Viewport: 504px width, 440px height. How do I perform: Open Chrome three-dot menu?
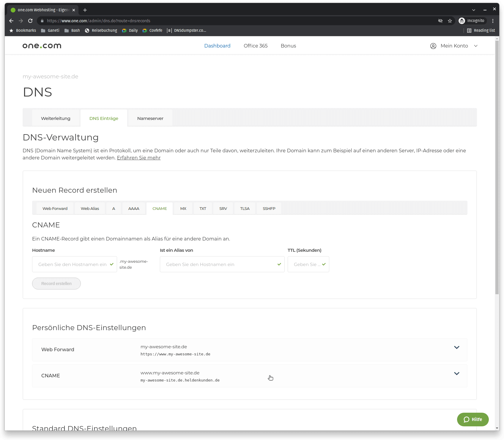click(493, 21)
